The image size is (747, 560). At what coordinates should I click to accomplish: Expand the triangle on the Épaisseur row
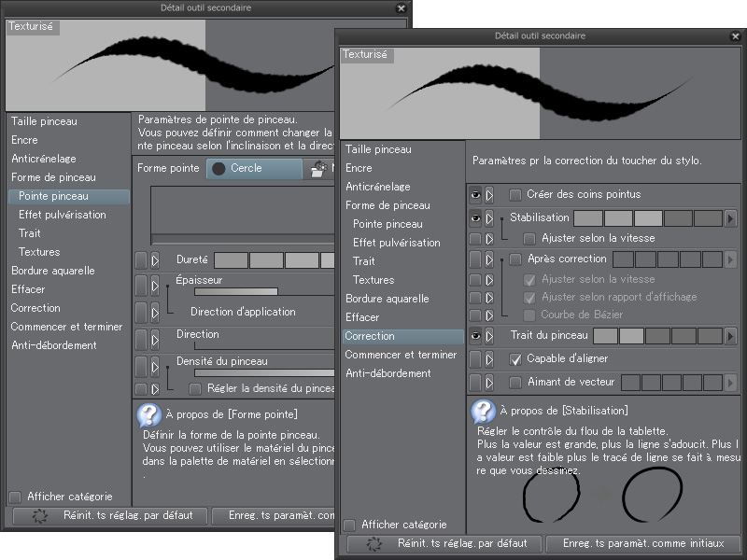point(155,287)
